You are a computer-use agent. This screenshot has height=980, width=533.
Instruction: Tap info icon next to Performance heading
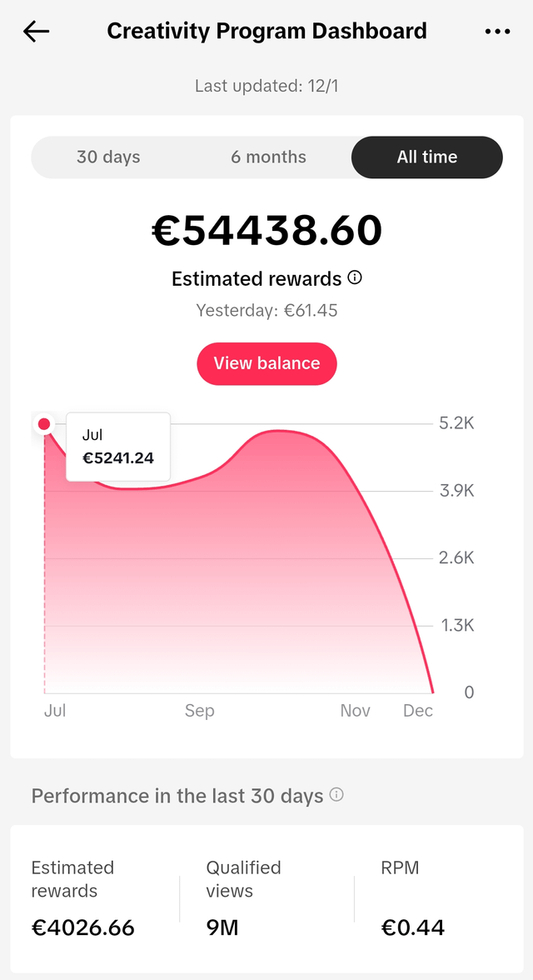[x=336, y=795]
